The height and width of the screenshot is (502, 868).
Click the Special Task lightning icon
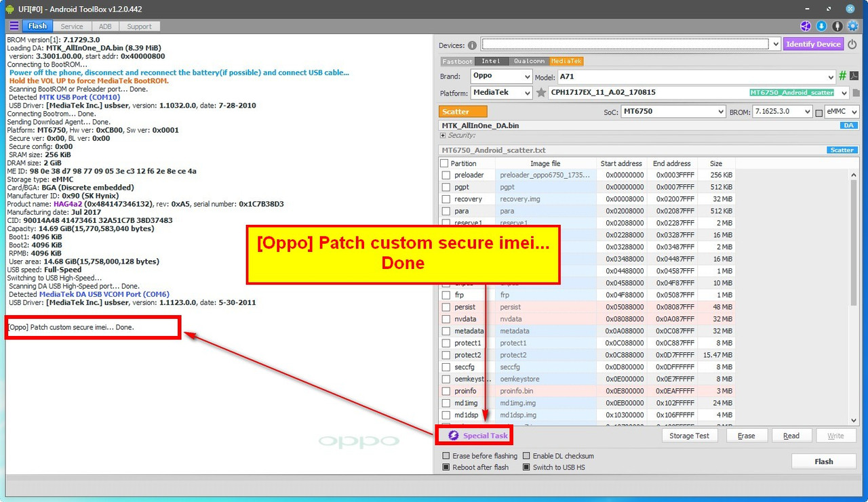point(454,436)
